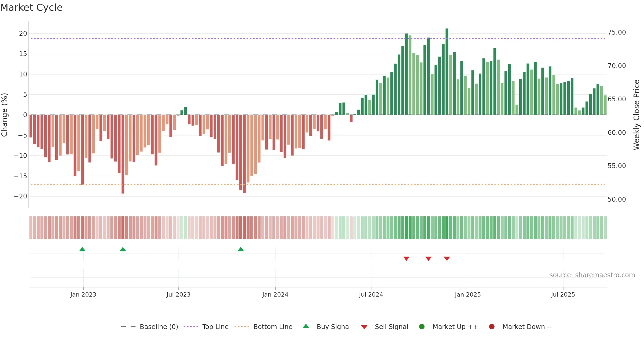The image size is (644, 362).
Task: Click the 65.00 price axis label
Action: [617, 99]
